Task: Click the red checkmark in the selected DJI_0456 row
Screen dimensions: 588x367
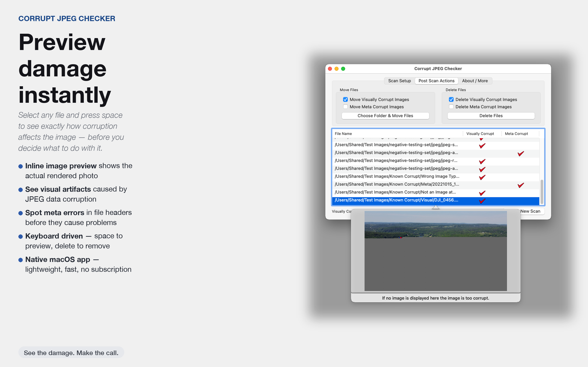Action: click(482, 201)
